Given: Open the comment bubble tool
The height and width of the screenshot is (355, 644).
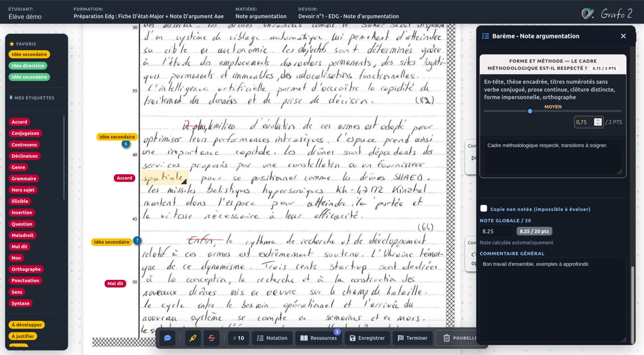Looking at the screenshot, I should [167, 338].
